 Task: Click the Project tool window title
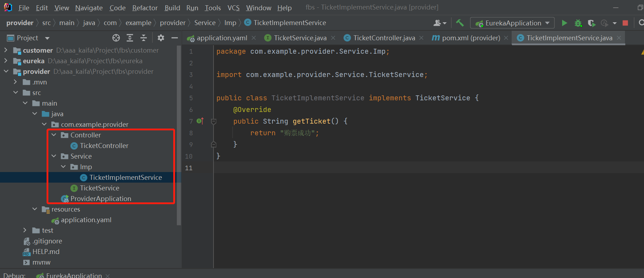click(x=28, y=38)
